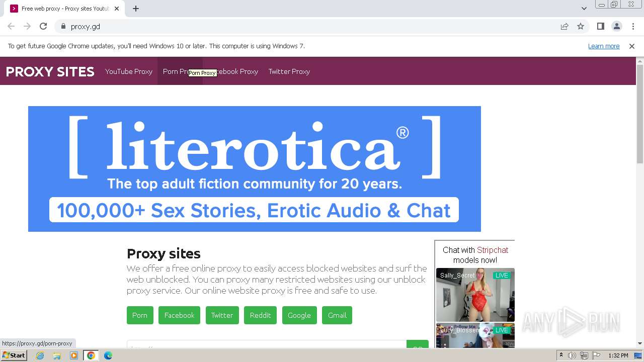
Task: Open the Porn Proxy menu item
Action: click(180, 71)
